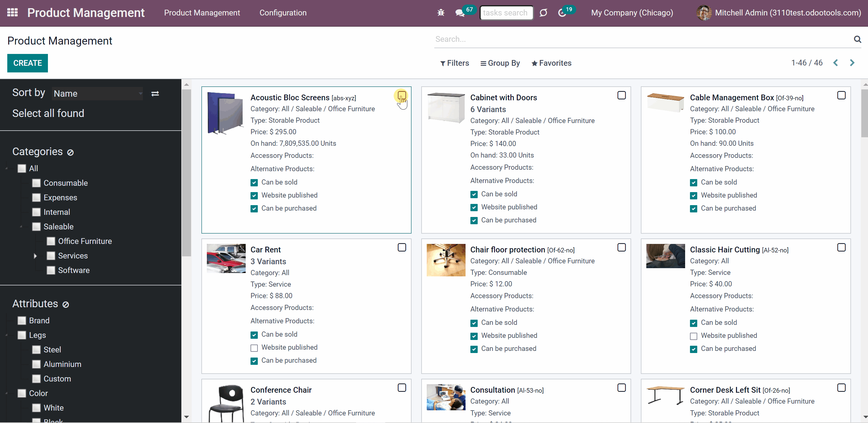Click sidebar scroll down arrow
This screenshot has height=423, width=868.
click(x=186, y=417)
